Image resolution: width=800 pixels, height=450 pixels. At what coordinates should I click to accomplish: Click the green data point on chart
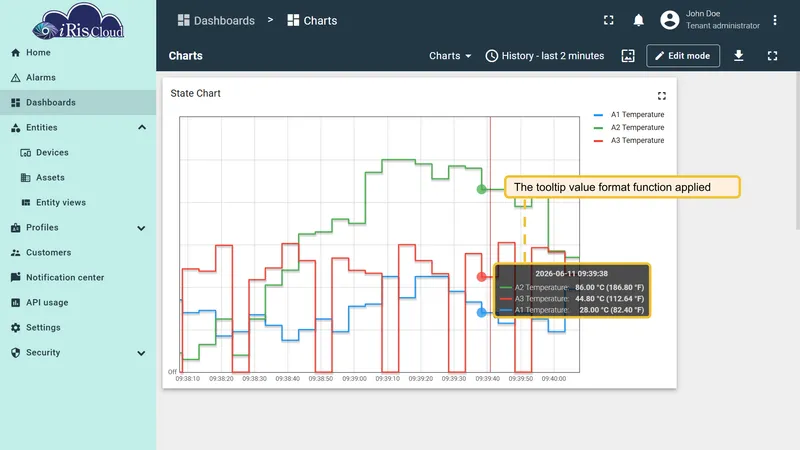tap(481, 189)
